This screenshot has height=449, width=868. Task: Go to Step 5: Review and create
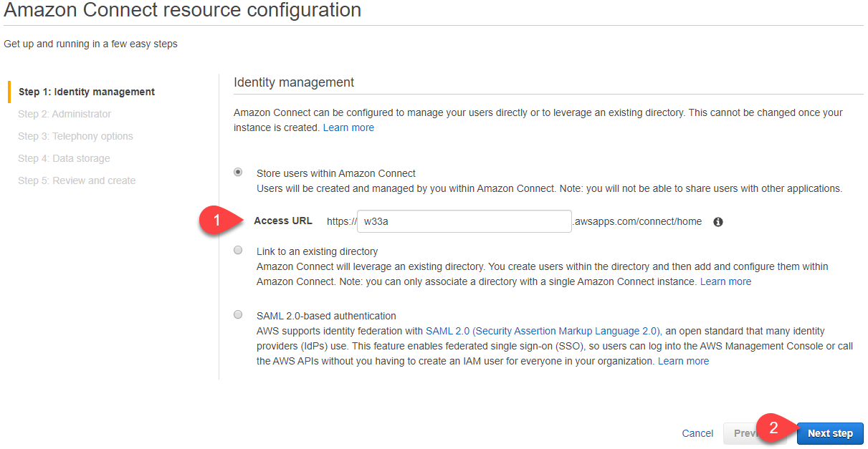click(x=77, y=180)
